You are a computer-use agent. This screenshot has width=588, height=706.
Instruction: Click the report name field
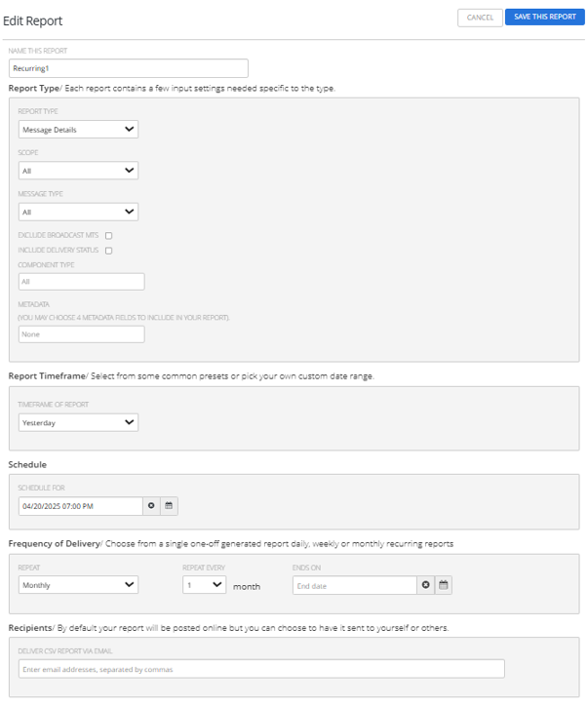click(128, 68)
